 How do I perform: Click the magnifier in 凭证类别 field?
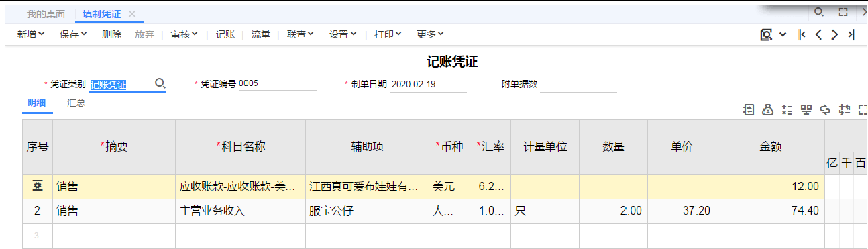click(160, 83)
